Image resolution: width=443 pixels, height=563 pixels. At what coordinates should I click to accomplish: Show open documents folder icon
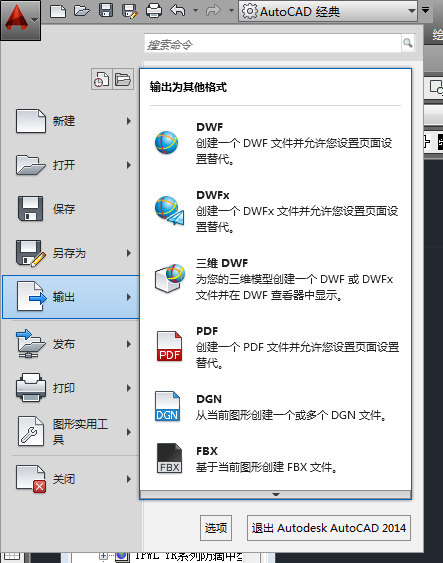tap(123, 79)
